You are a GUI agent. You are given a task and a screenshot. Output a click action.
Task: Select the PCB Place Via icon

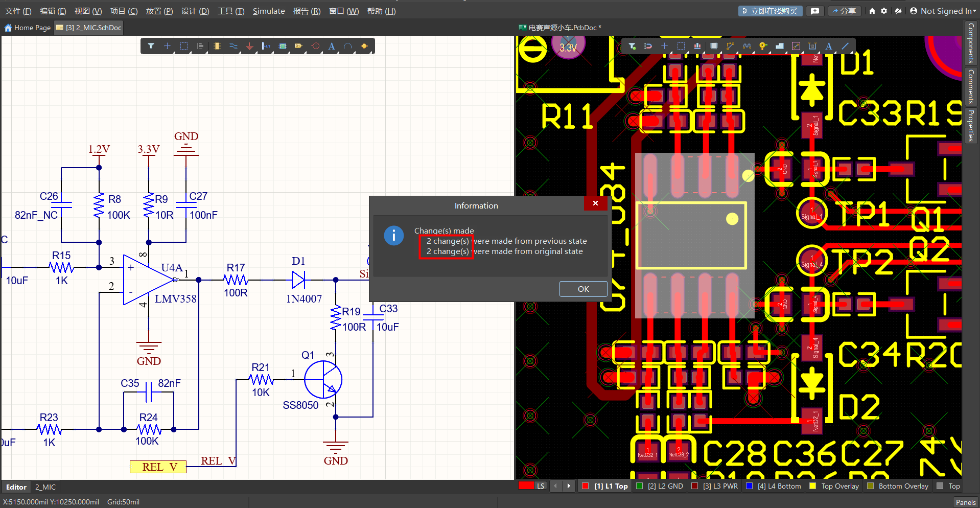click(x=763, y=46)
